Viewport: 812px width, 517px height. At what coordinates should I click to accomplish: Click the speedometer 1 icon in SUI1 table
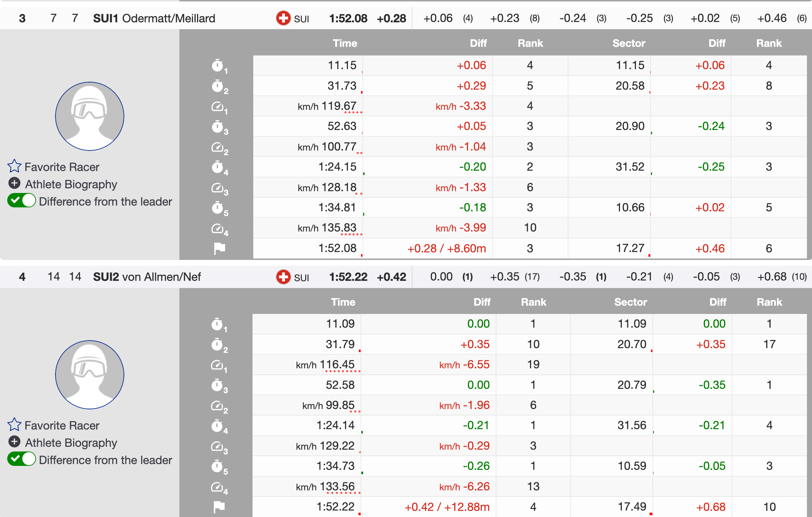coord(218,106)
